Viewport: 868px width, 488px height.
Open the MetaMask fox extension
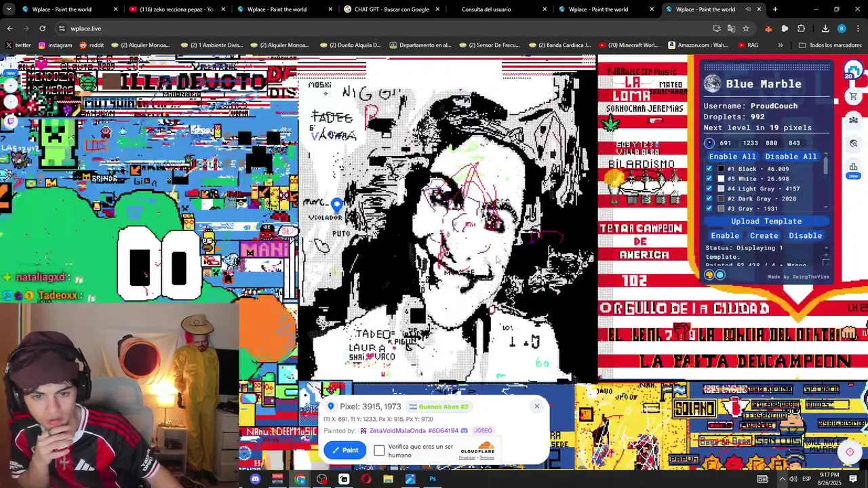[x=768, y=28]
